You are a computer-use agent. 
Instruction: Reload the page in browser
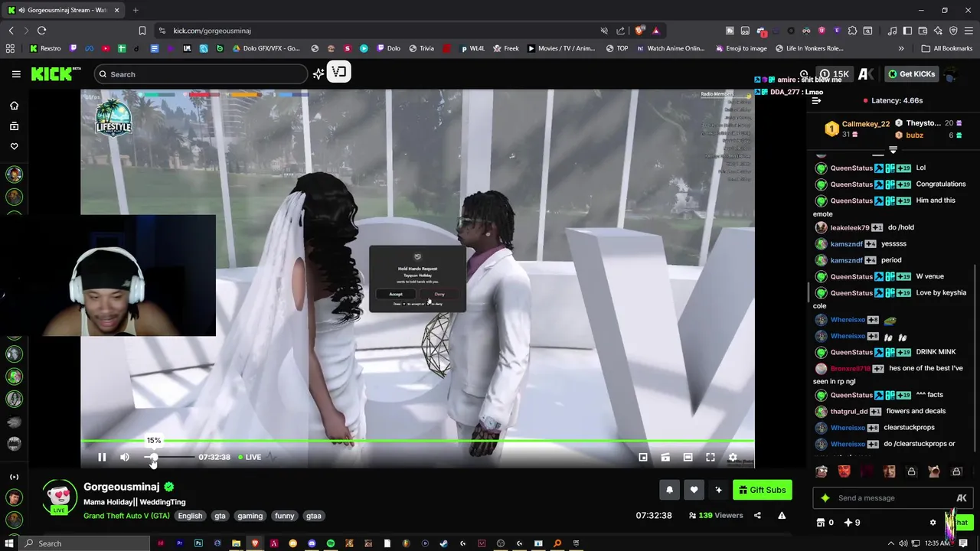(41, 31)
